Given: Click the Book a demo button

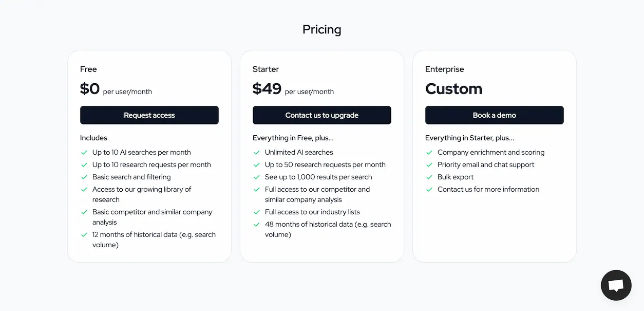Looking at the screenshot, I should coord(494,115).
